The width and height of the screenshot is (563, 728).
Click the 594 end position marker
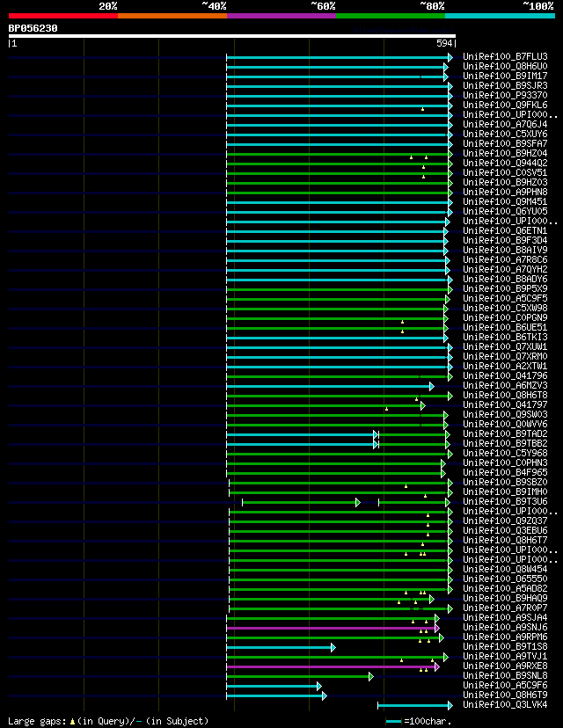click(444, 44)
